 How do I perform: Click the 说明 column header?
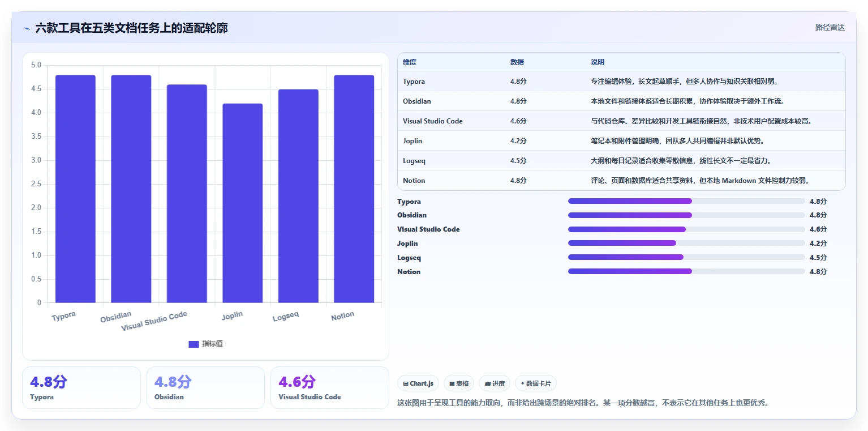pos(598,62)
